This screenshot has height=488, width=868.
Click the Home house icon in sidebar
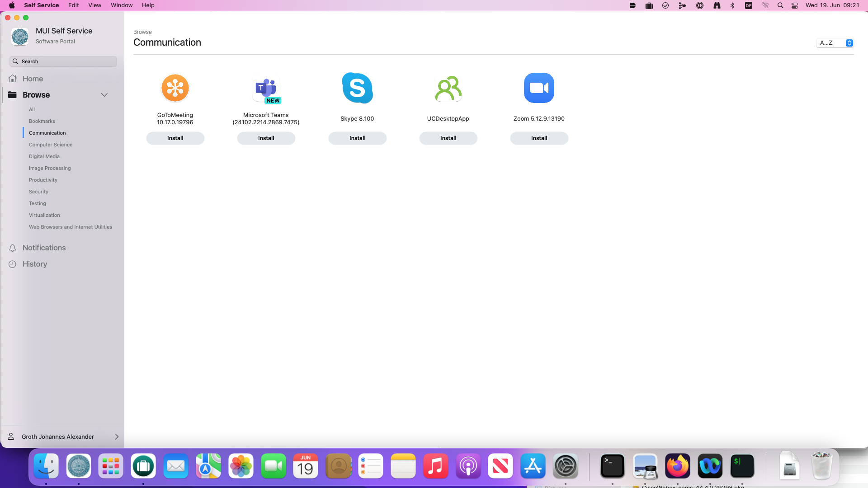[13, 79]
